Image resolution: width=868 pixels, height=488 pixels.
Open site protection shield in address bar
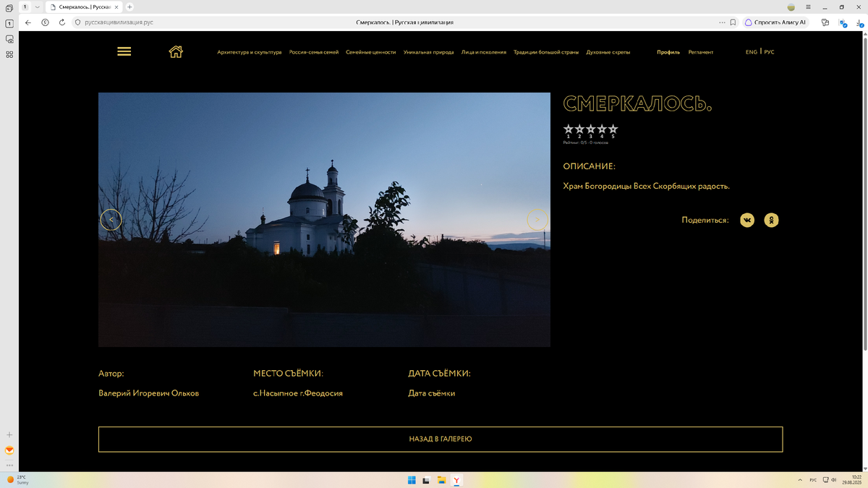[x=78, y=22]
